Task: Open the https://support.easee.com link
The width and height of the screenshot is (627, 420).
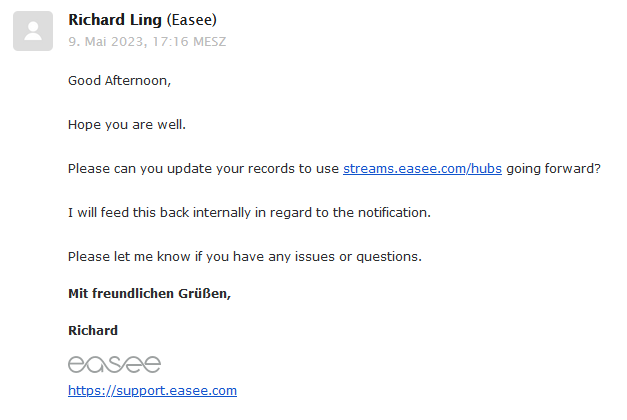Action: (152, 390)
